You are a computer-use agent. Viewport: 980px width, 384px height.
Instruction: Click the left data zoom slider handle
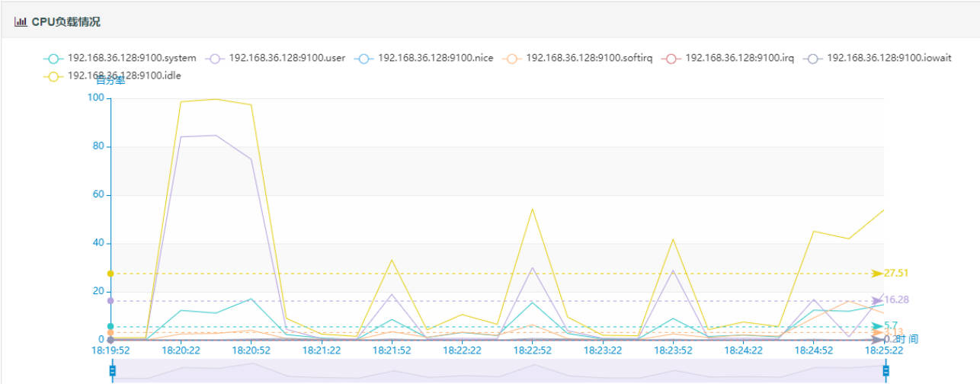click(112, 371)
